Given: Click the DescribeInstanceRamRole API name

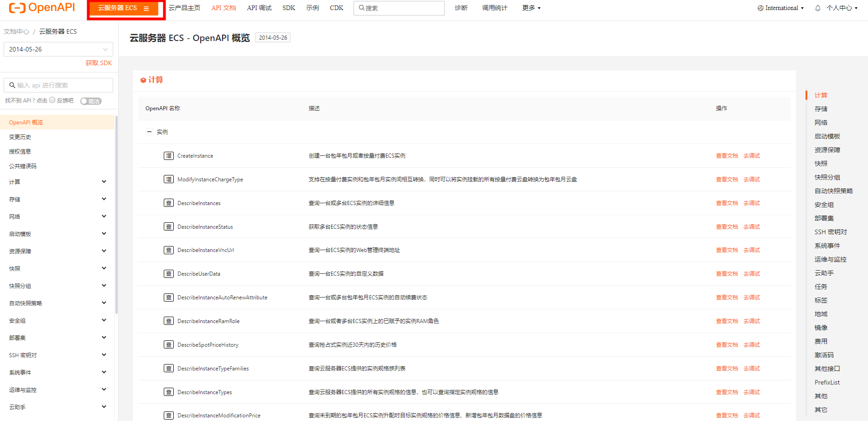Looking at the screenshot, I should click(x=208, y=321).
